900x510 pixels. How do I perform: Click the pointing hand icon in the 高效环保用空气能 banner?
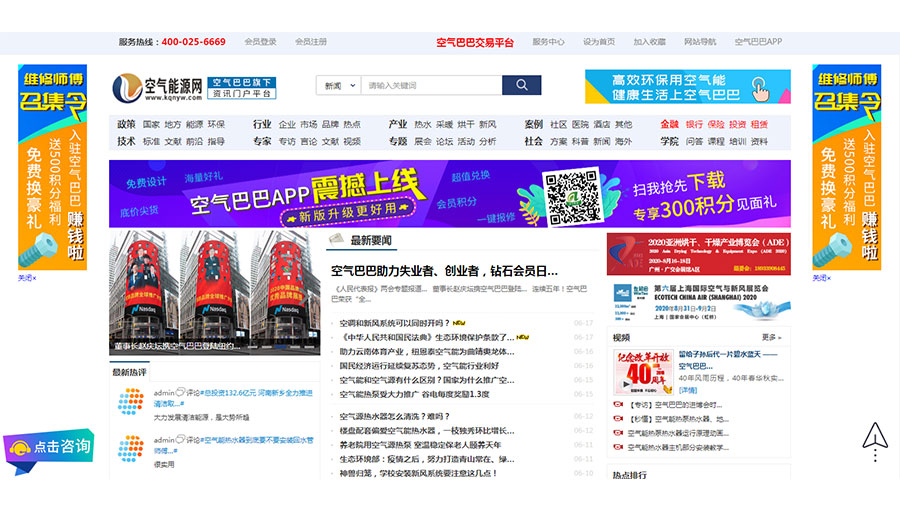point(760,89)
